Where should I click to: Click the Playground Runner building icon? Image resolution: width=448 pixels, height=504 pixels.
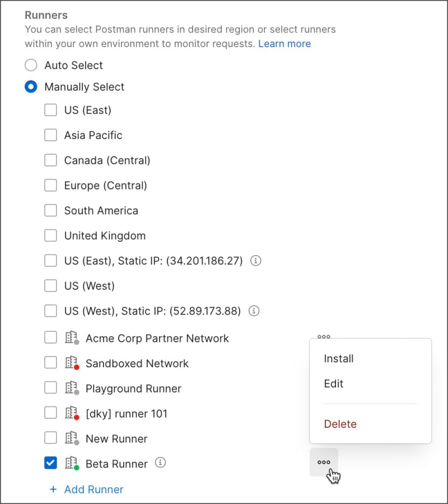(x=71, y=388)
